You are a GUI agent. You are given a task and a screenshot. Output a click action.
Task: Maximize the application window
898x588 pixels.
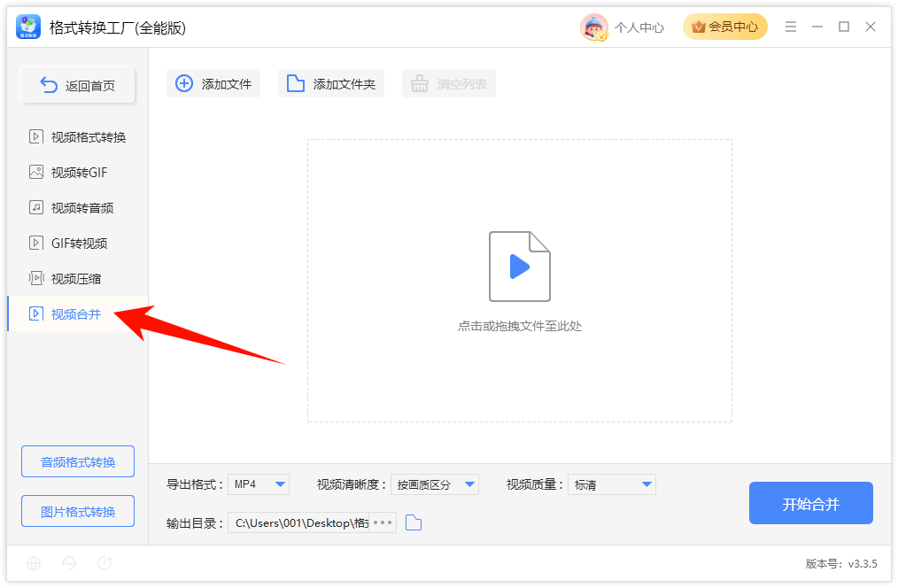pos(844,27)
